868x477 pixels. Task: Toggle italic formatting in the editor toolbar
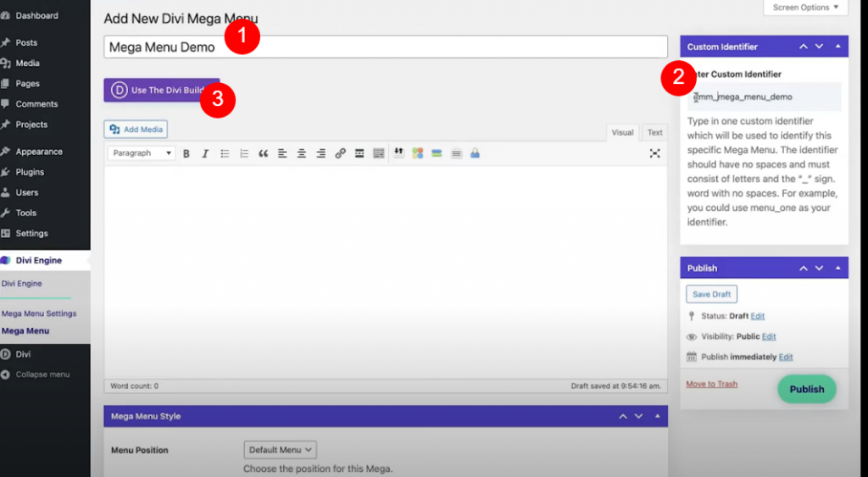tap(205, 154)
